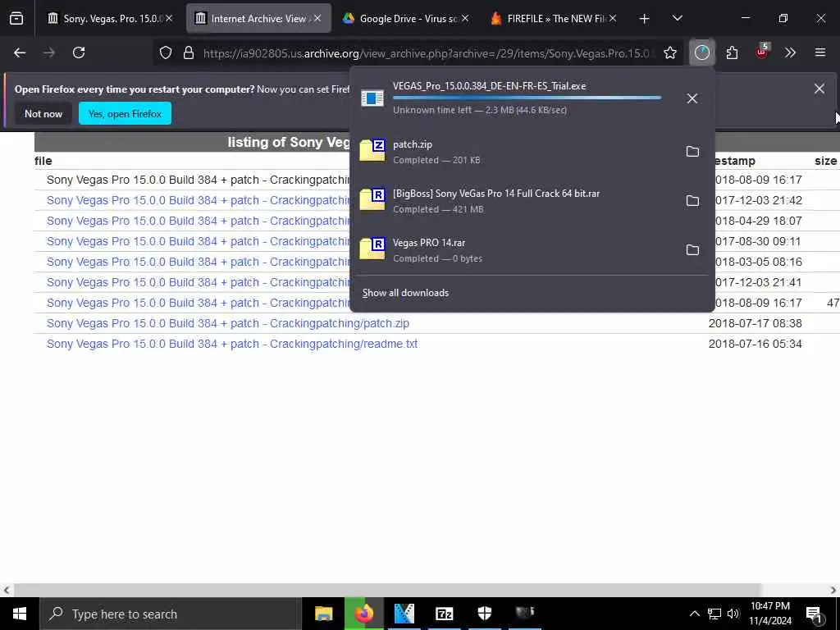Open a new tab with the plus button
Screen dimensions: 840x630
coord(645,19)
